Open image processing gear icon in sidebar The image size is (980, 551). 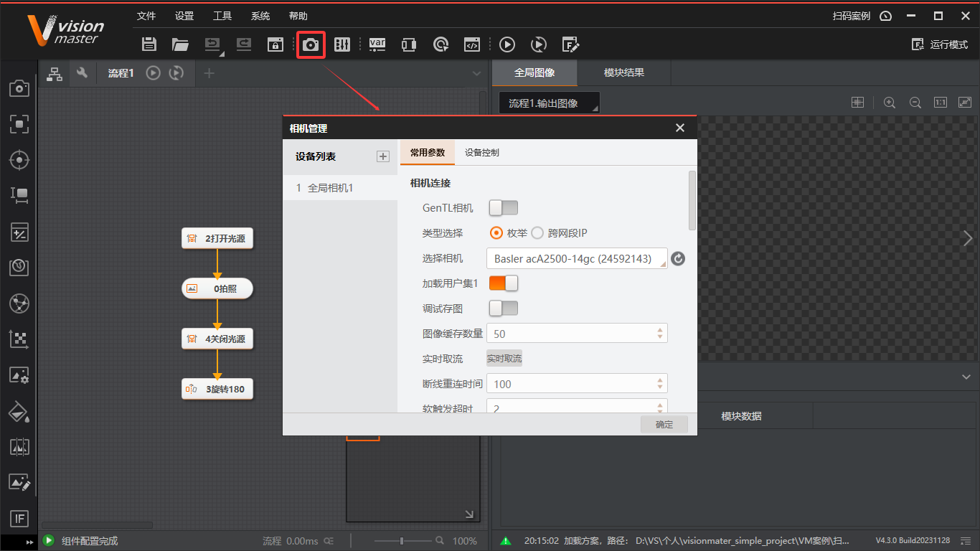pos(19,375)
